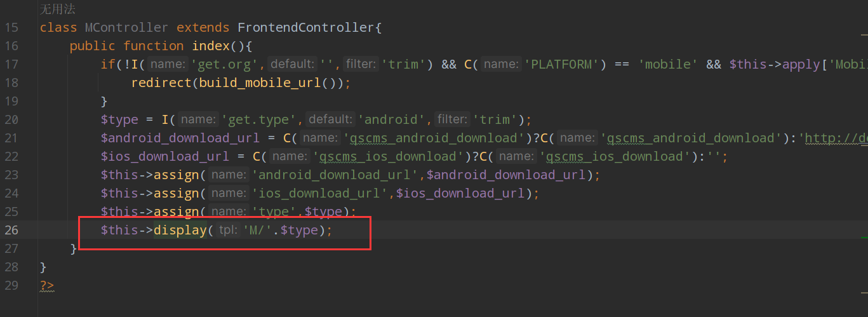Click the apply property on line 17
This screenshot has height=317, width=868.
tap(801, 64)
